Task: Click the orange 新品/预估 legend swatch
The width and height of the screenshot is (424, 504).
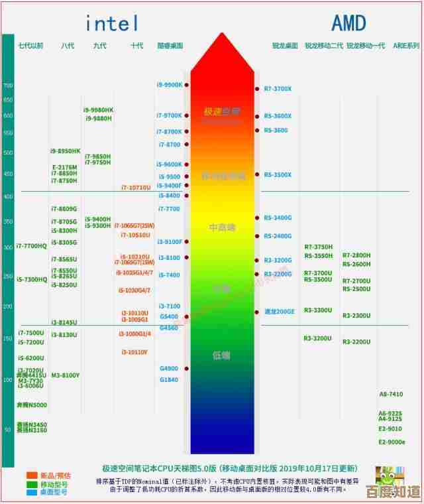Action: (x=32, y=475)
